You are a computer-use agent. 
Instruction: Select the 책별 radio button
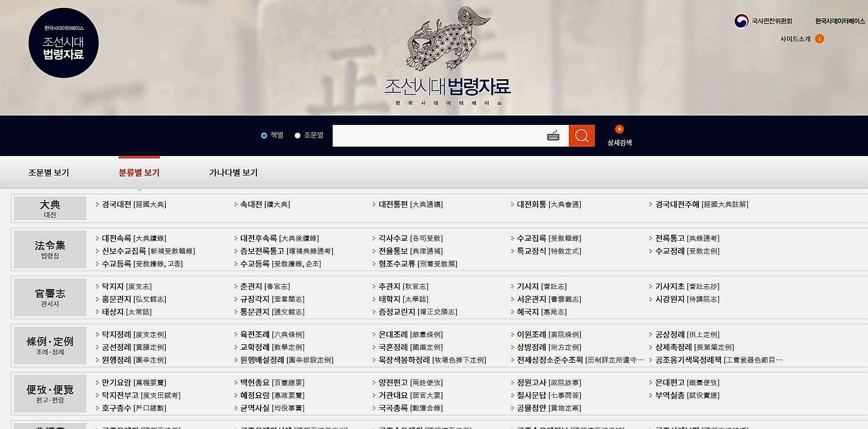(x=264, y=136)
